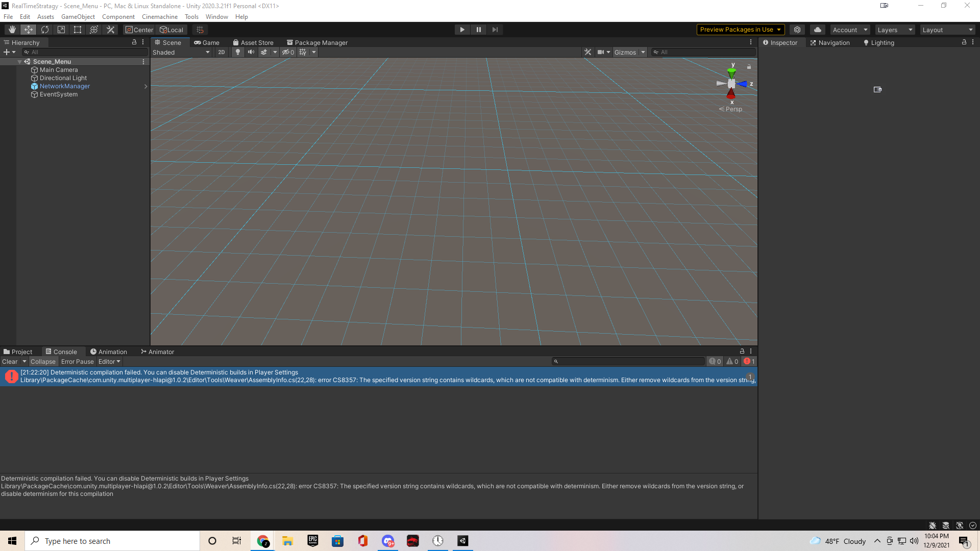The height and width of the screenshot is (551, 980).
Task: Open the Layers dropdown
Action: 894,30
